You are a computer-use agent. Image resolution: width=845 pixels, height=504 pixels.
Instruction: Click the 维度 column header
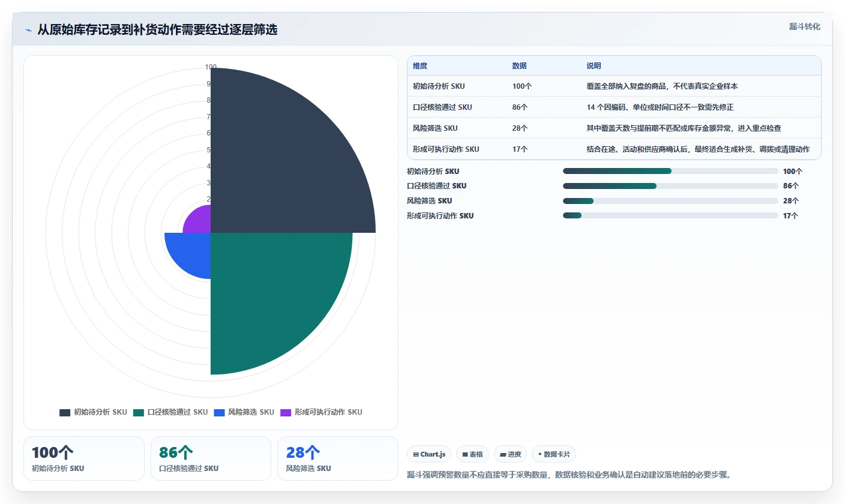tap(420, 66)
